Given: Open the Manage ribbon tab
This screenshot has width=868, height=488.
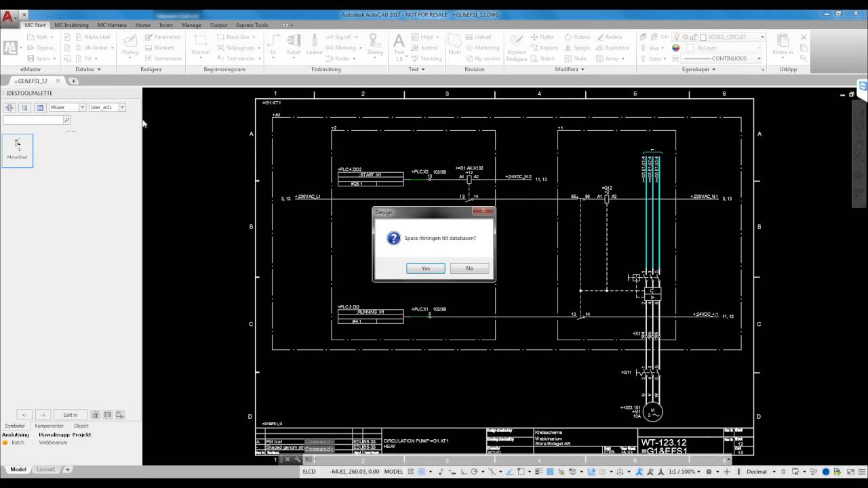Looking at the screenshot, I should click(191, 25).
